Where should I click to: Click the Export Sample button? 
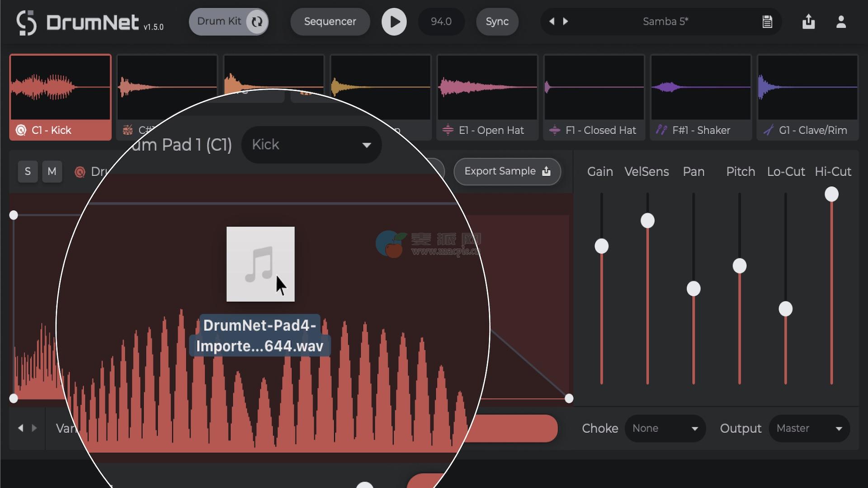507,171
